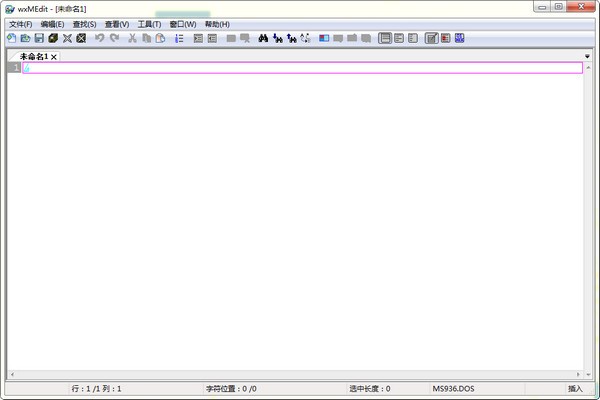600x400 pixels.
Task: Switch to Column editing mode
Action: point(445,38)
